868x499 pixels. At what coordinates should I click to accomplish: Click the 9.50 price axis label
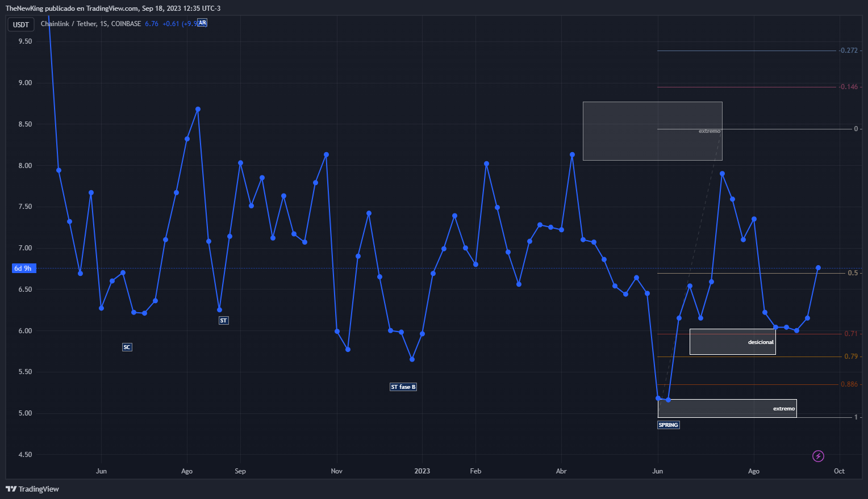pos(25,41)
